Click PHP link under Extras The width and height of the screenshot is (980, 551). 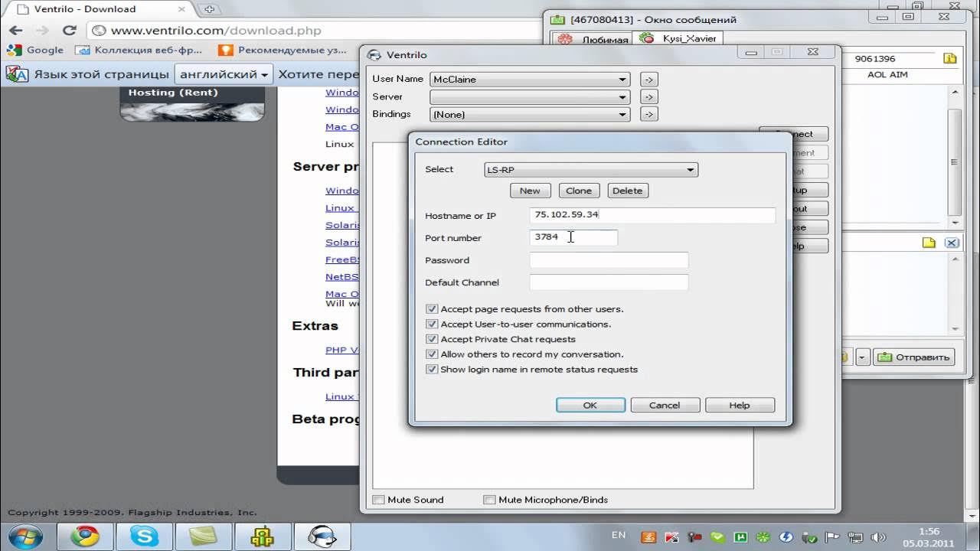[x=341, y=350]
